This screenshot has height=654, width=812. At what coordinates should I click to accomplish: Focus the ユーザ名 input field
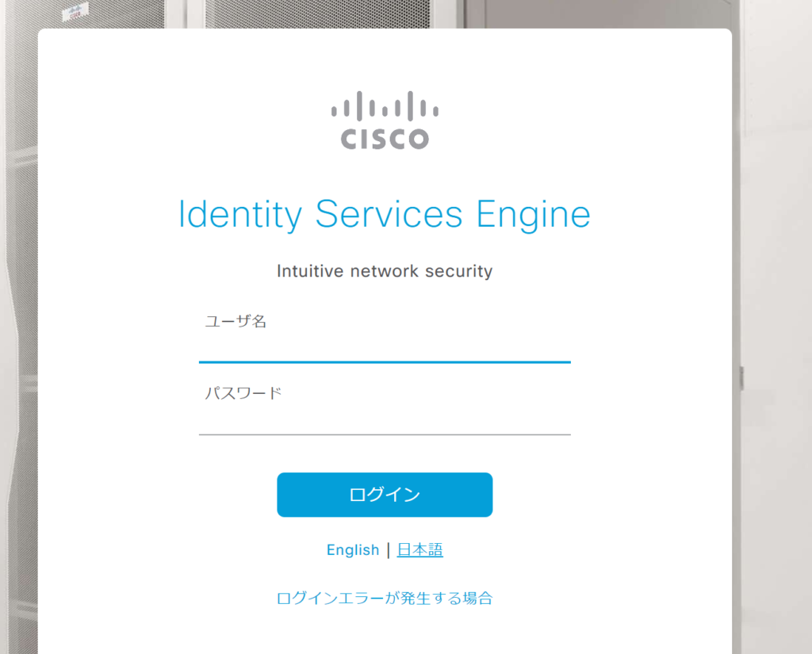coord(385,348)
